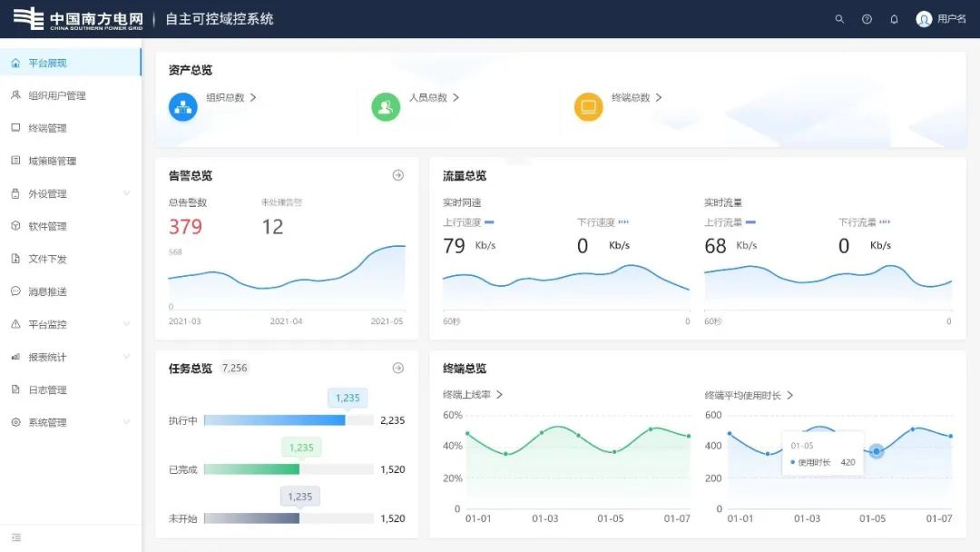Open the detail arrow on 告警总览 card
Screen dimensions: 980x552
tap(397, 176)
